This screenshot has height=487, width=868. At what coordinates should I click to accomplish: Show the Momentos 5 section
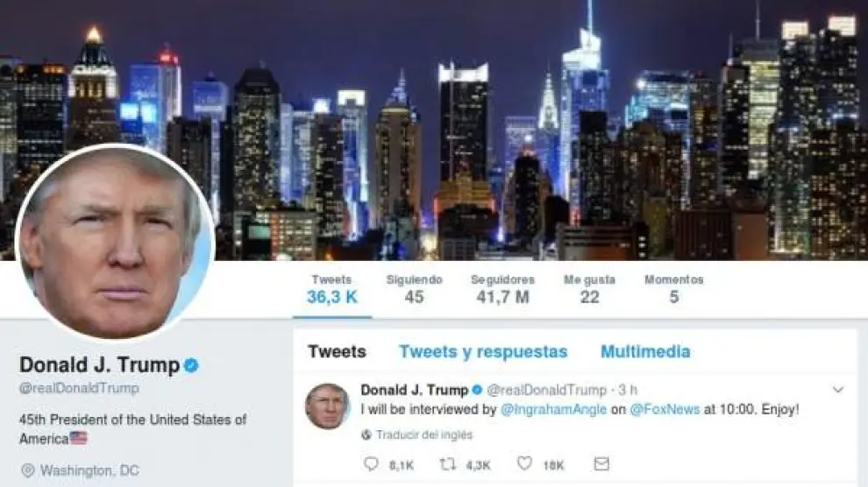(673, 289)
